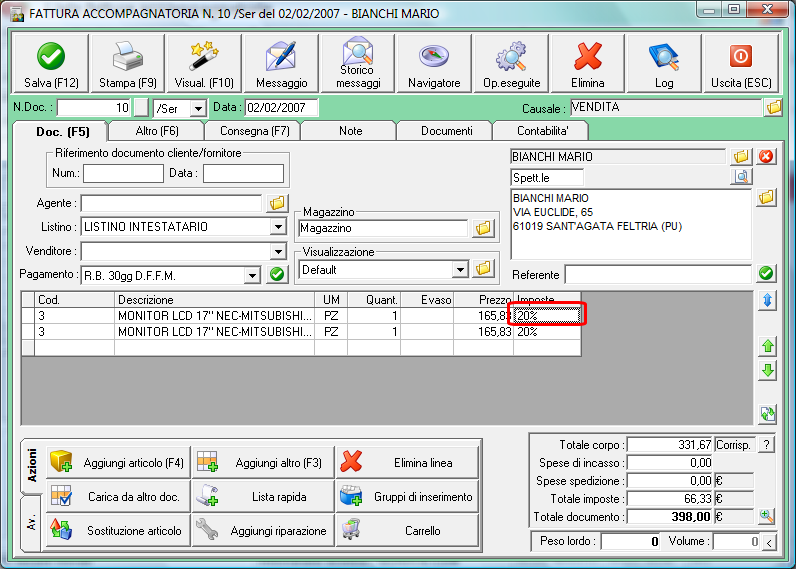The width and height of the screenshot is (796, 569).
Task: Open Visualizzazione folder icon
Action: (x=483, y=268)
